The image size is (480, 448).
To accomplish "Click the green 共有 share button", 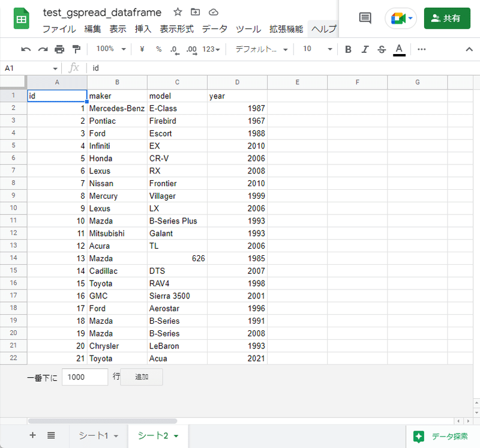I will pyautogui.click(x=447, y=19).
